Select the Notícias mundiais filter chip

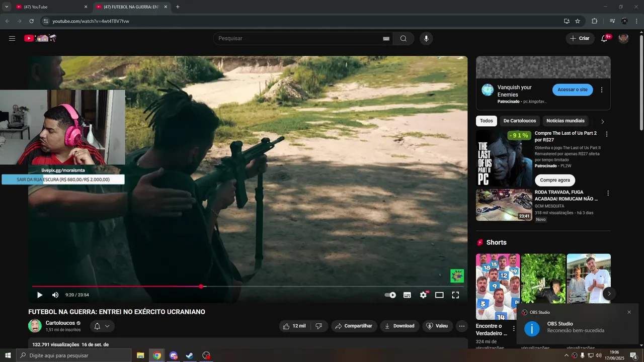pos(566,121)
